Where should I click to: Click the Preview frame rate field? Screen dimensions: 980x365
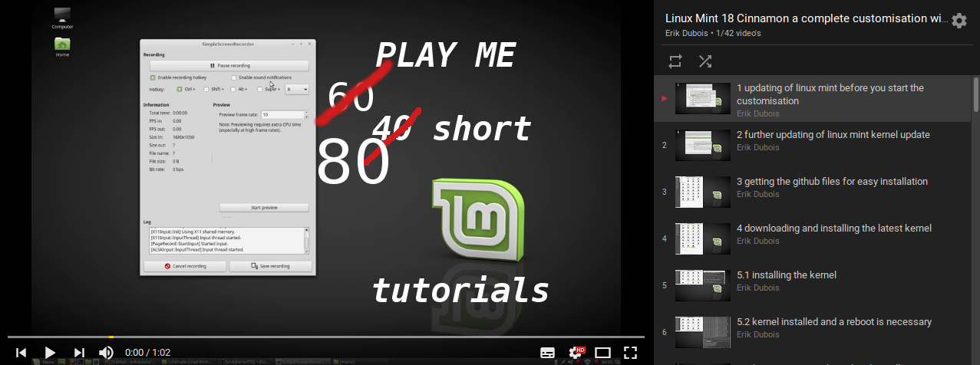282,114
